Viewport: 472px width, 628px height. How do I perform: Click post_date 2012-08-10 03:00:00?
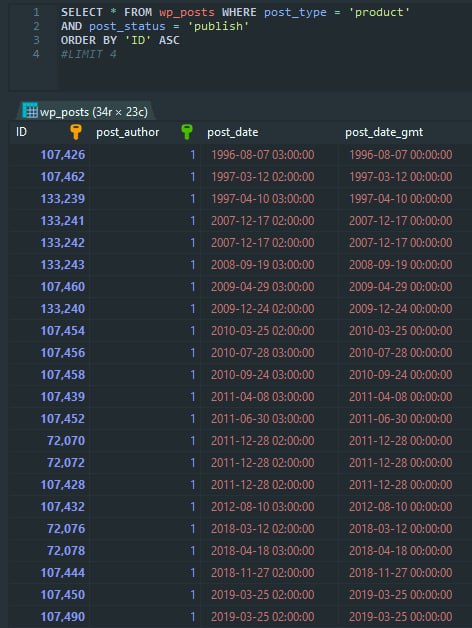click(x=263, y=507)
